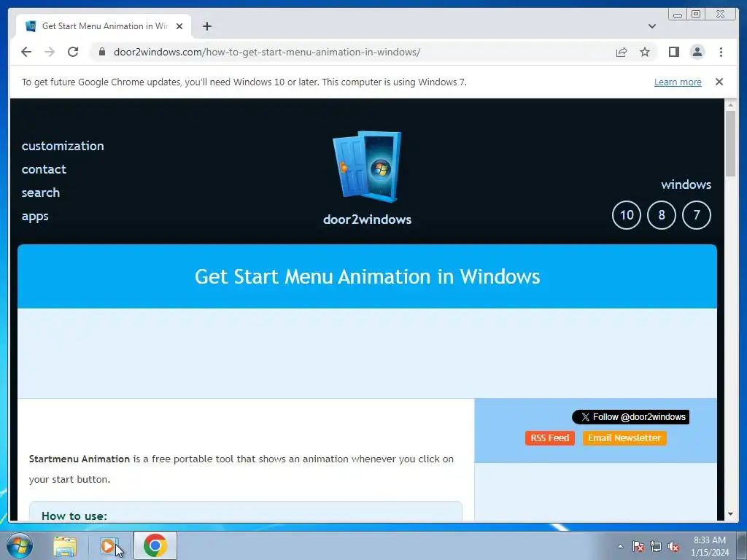The width and height of the screenshot is (747, 560).
Task: Click the Startmenu Animation bold text
Action: [79, 459]
